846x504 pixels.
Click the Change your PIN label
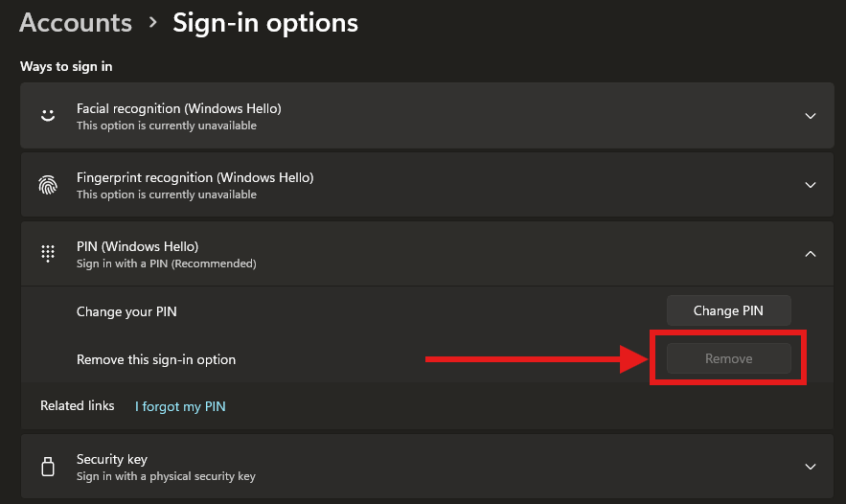(x=126, y=312)
